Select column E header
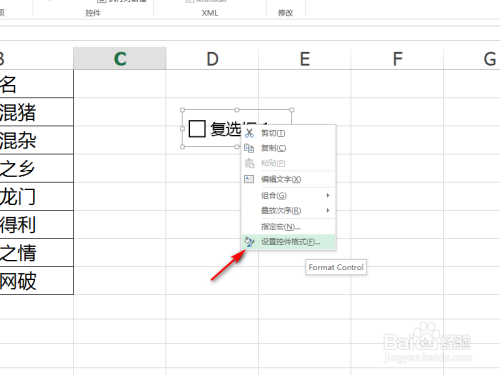Image resolution: width=500 pixels, height=375 pixels. pos(305,59)
